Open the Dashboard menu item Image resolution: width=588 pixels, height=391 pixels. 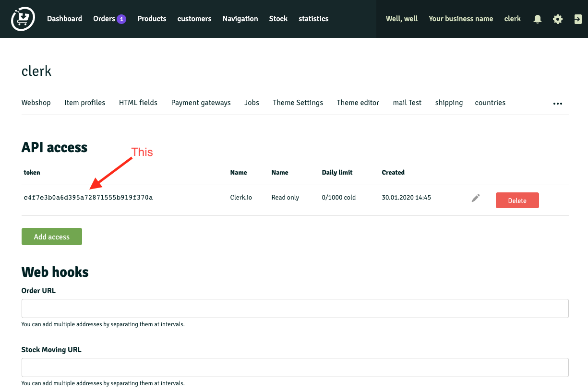click(64, 19)
